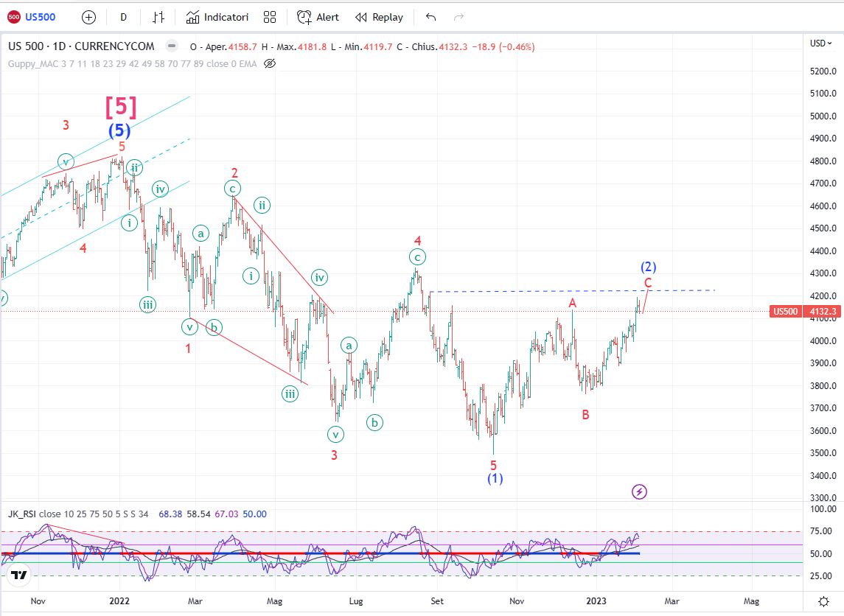Click the 4800.0 price axis label
The width and height of the screenshot is (844, 616).
[823, 161]
